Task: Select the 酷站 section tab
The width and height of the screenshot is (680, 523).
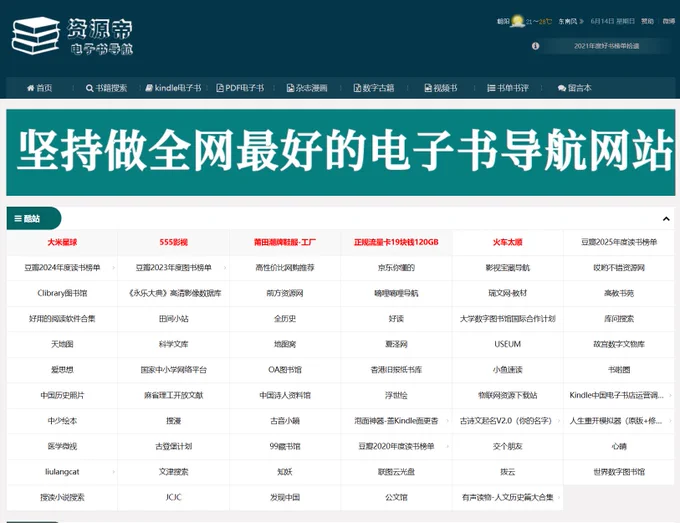Action: click(34, 219)
